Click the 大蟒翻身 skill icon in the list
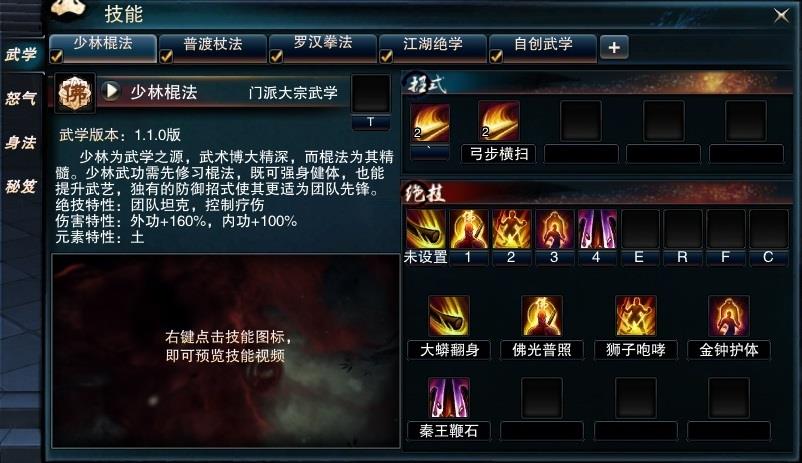 point(449,316)
